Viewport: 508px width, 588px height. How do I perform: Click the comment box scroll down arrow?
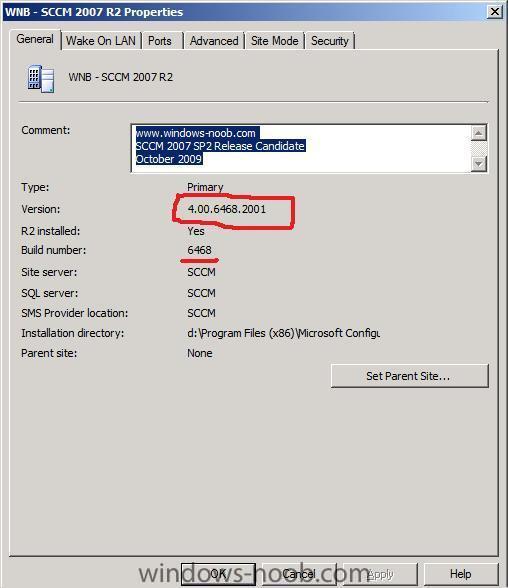479,164
